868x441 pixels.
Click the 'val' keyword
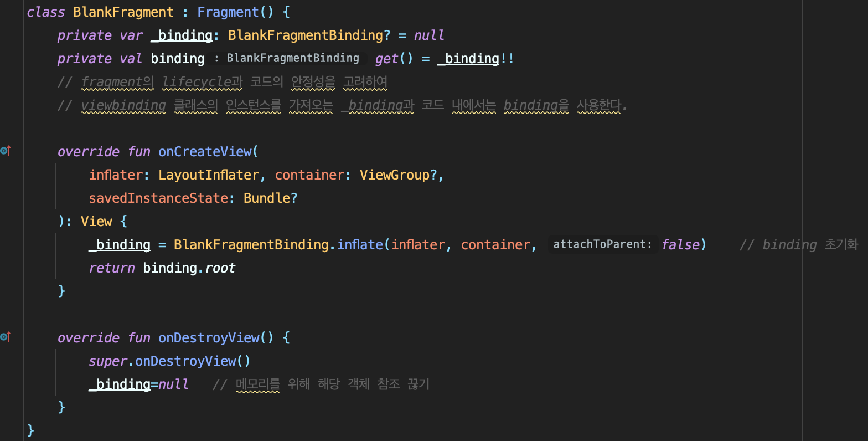click(131, 59)
